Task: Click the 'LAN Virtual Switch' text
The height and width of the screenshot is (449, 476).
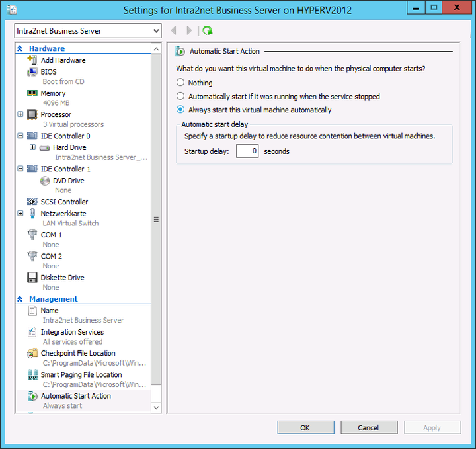Action: 71,223
